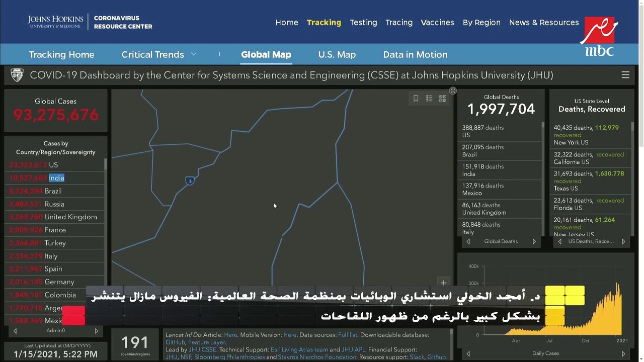This screenshot has height=362, width=644.
Task: Select Turkey in the country cases list
Action: point(55,243)
